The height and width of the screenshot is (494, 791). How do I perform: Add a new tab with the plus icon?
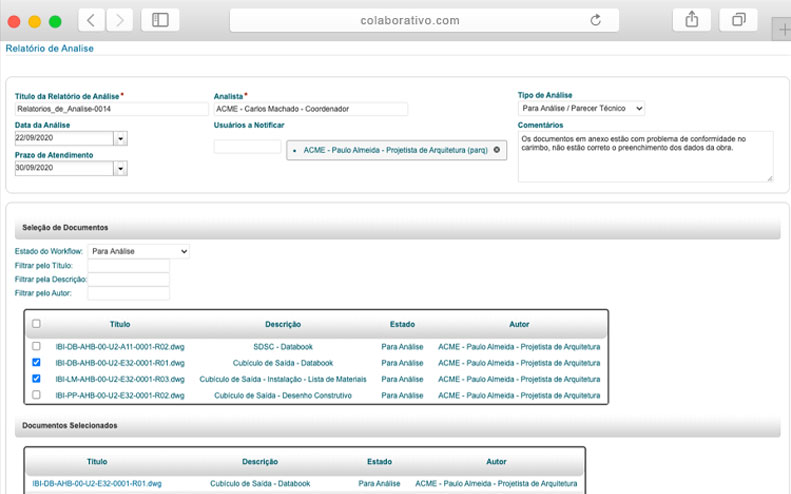point(783,29)
